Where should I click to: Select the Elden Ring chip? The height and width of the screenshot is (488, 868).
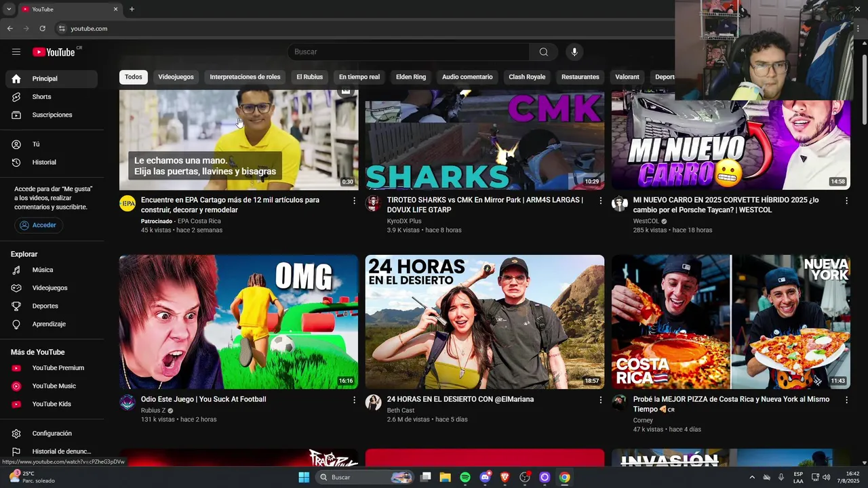point(411,77)
